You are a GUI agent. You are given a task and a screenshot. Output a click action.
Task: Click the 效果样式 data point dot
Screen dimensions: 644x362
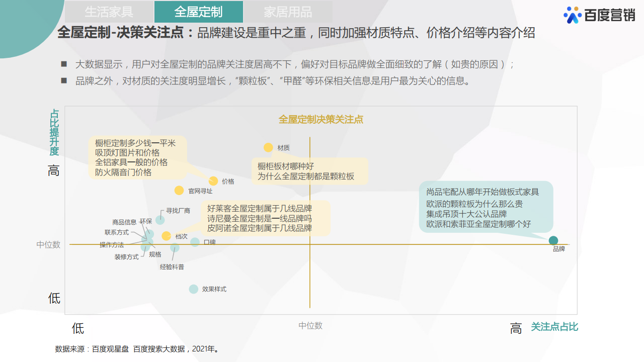[x=194, y=289]
